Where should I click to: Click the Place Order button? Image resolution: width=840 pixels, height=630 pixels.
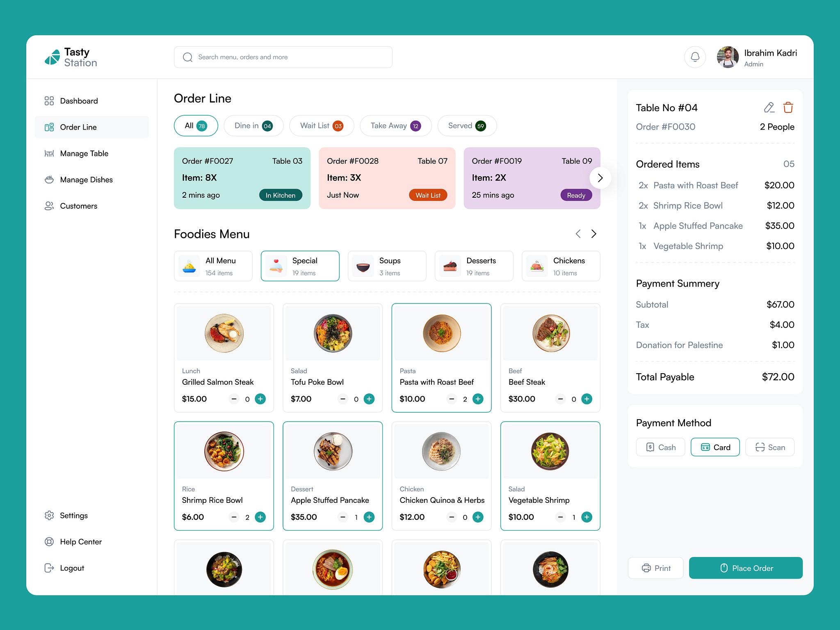pos(745,568)
